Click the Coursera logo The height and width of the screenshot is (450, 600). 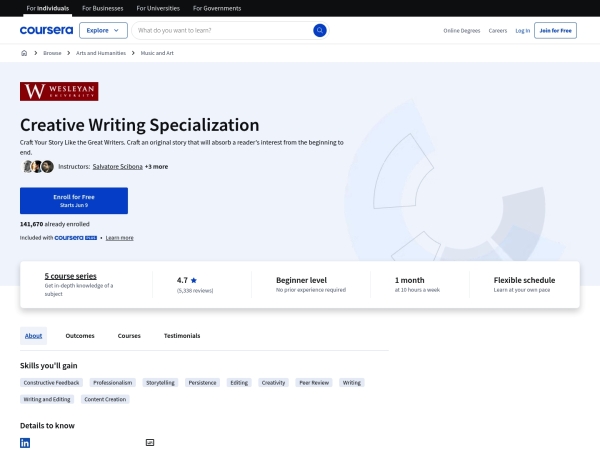point(46,30)
